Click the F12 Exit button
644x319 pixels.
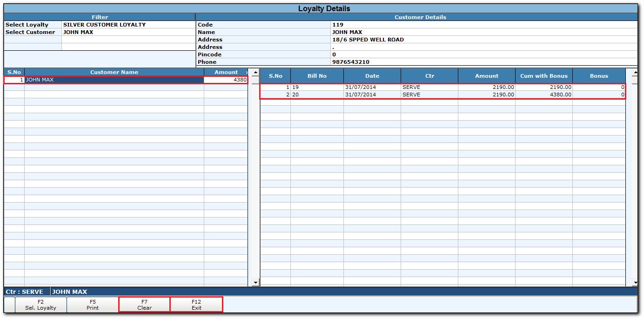pos(196,305)
